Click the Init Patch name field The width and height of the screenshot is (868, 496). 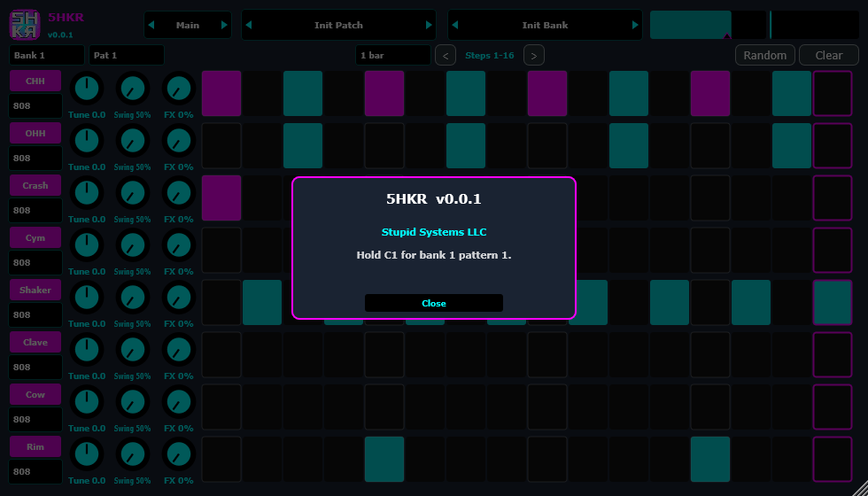click(338, 25)
